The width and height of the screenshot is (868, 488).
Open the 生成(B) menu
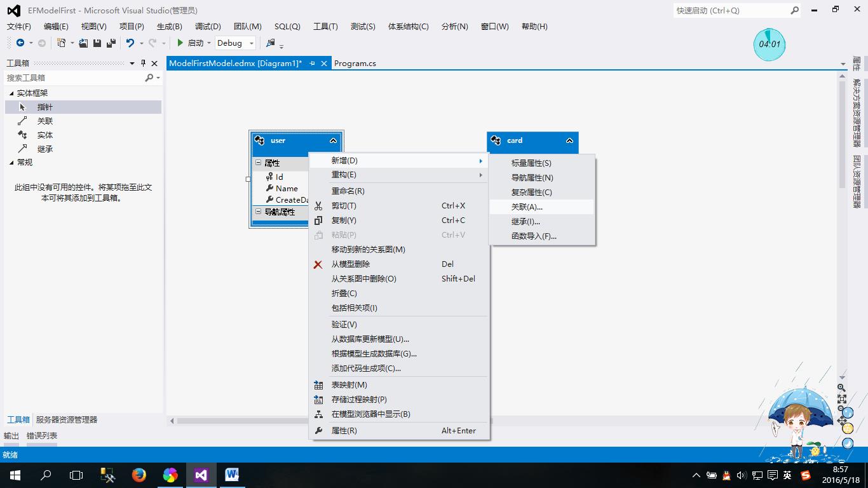pyautogui.click(x=170, y=26)
